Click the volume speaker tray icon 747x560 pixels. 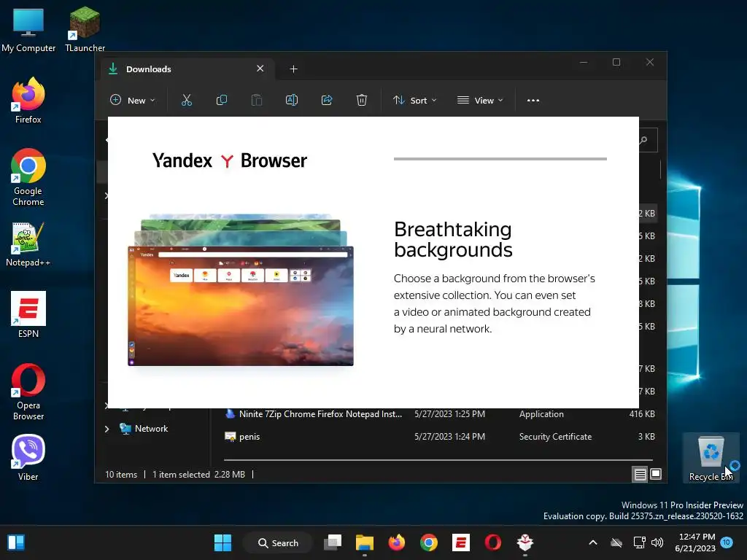tap(657, 542)
